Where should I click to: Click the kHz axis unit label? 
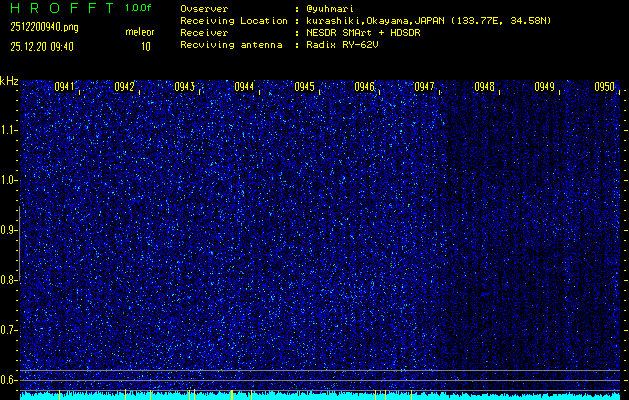pos(9,81)
